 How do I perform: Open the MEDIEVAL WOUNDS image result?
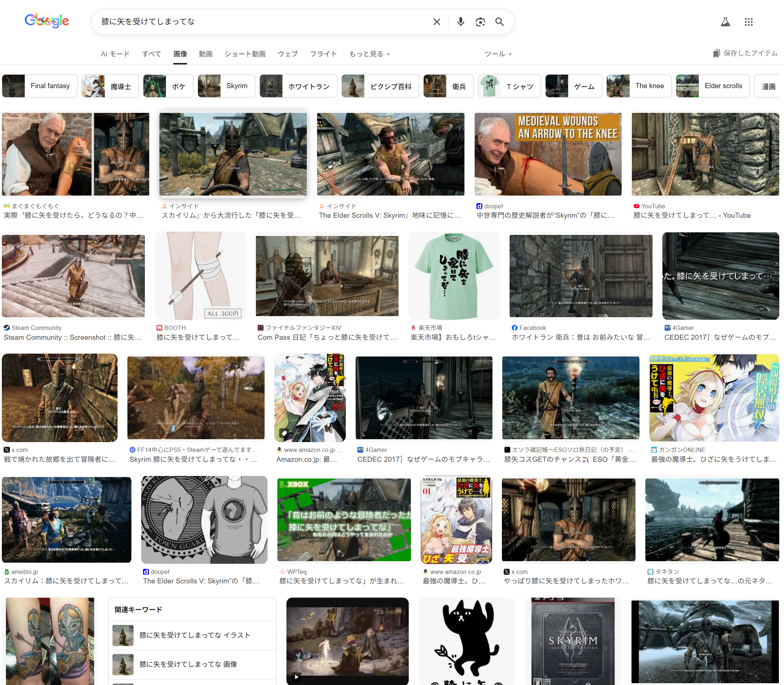pos(548,154)
